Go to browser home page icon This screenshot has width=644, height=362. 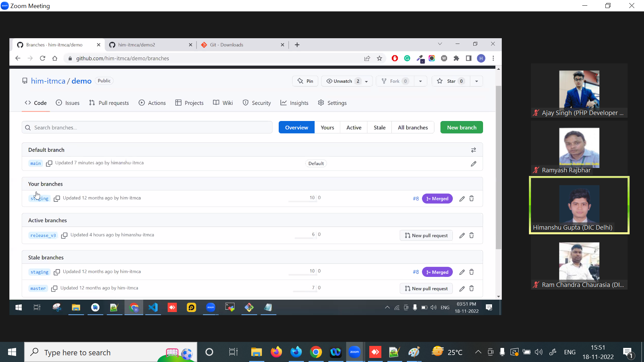pyautogui.click(x=55, y=58)
